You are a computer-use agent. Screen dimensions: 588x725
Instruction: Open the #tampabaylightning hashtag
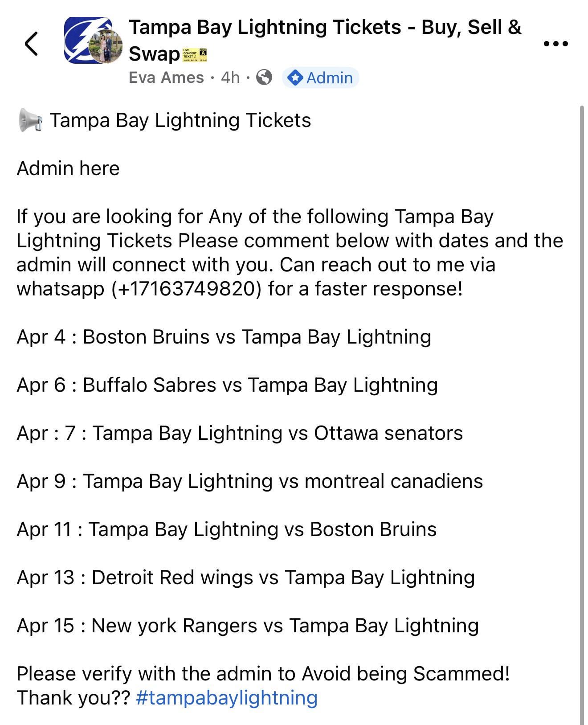pos(226,697)
